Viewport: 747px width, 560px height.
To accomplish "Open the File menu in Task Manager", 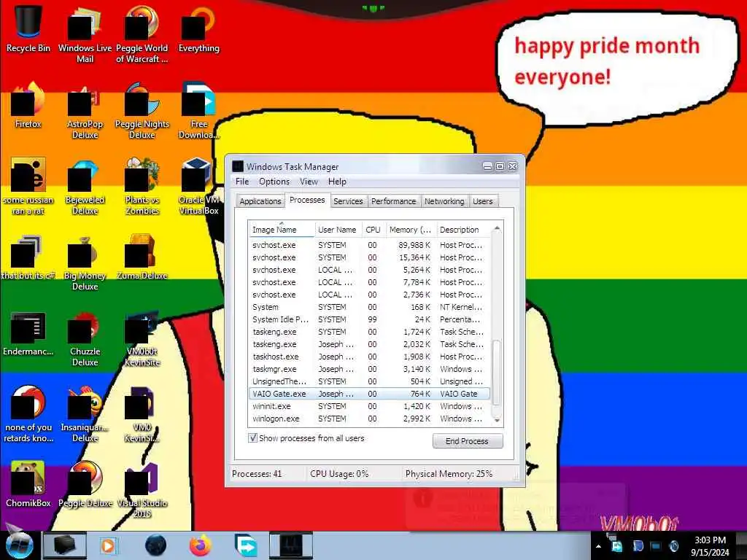I will [x=242, y=182].
